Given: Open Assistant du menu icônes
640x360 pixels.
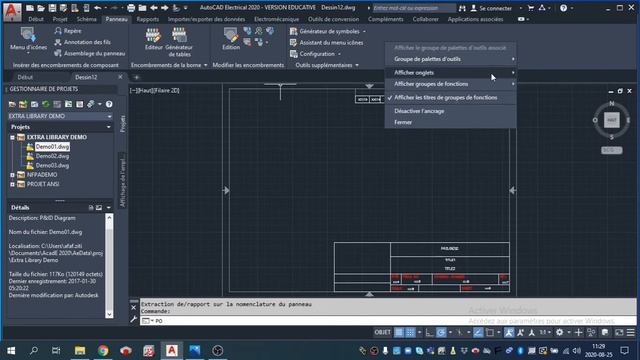Looking at the screenshot, I should pyautogui.click(x=326, y=42).
